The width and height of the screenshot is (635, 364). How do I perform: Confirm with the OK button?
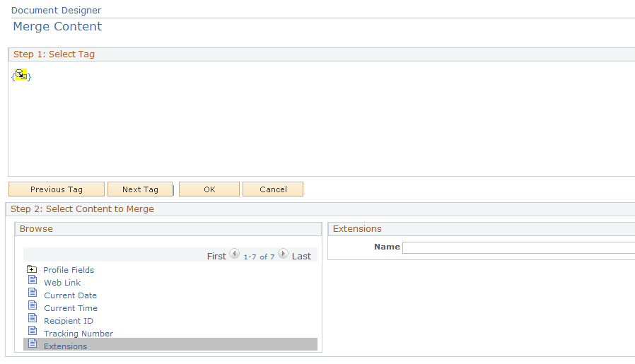pos(209,189)
